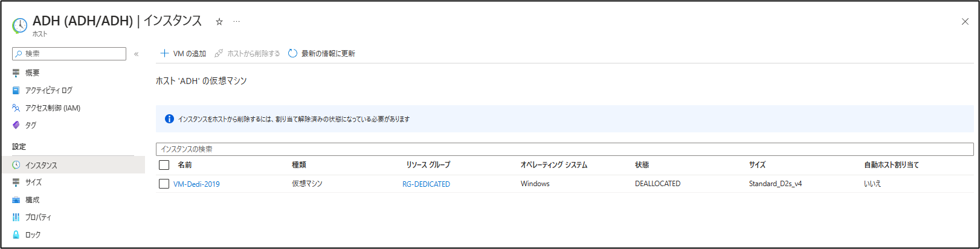This screenshot has width=980, height=249.
Task: Click the search box in sidebar
Action: point(69,54)
